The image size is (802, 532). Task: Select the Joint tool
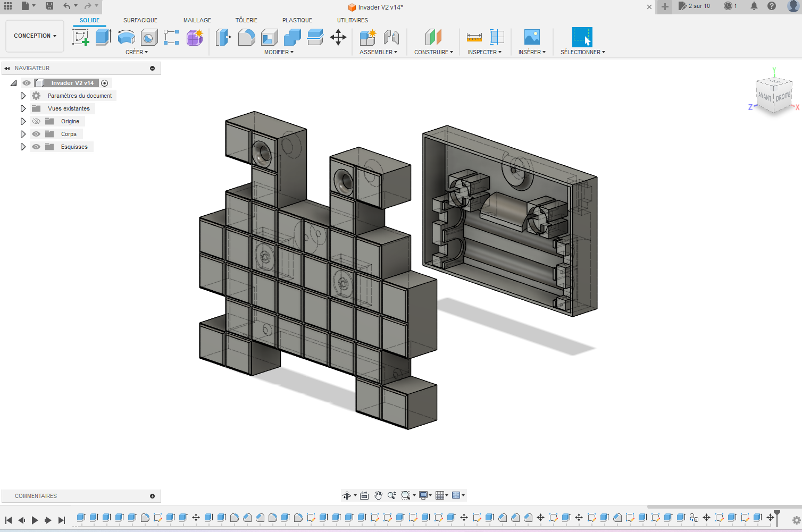pyautogui.click(x=391, y=37)
